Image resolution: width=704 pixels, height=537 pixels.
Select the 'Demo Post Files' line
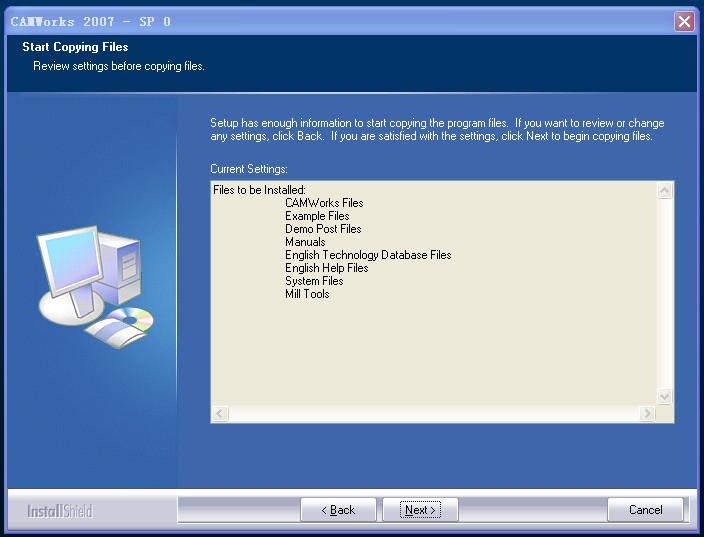point(323,229)
